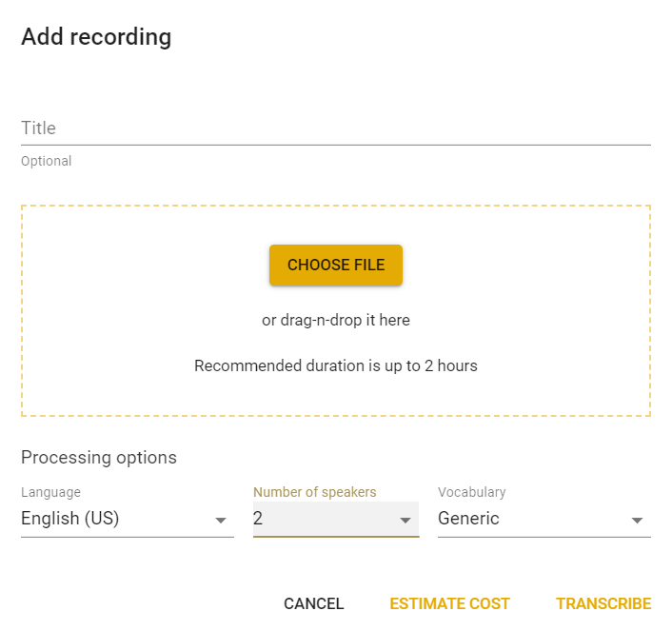Open the speakers selector showing 2
Screen dimensions: 672x631
[336, 519]
